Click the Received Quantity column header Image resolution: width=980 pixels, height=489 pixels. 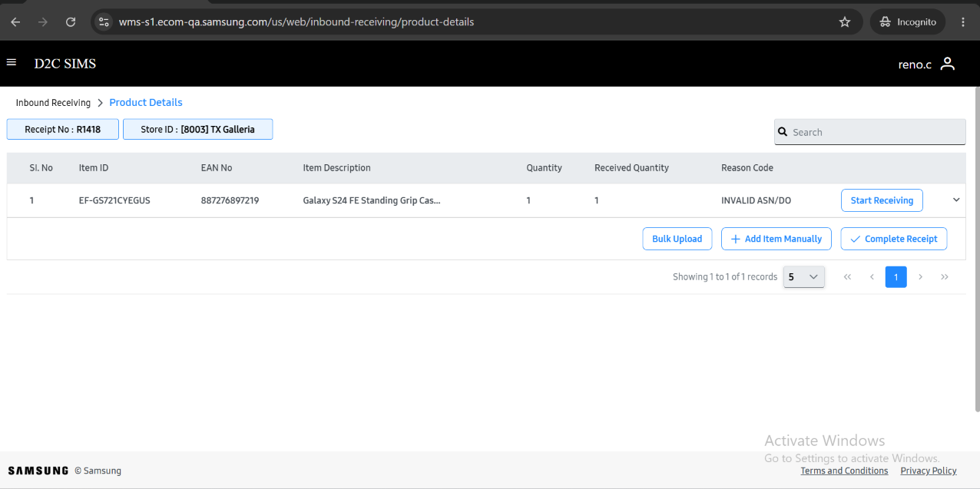631,168
